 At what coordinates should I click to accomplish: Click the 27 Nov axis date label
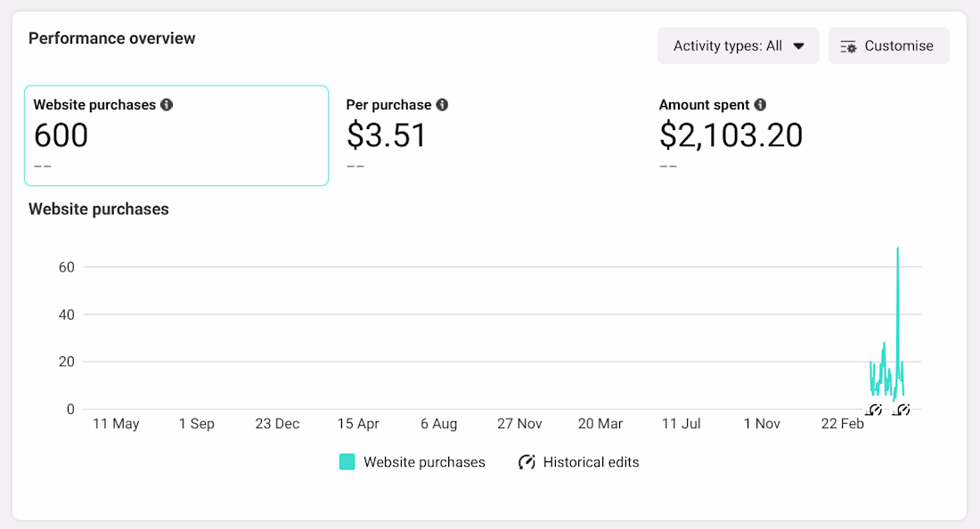[519, 423]
